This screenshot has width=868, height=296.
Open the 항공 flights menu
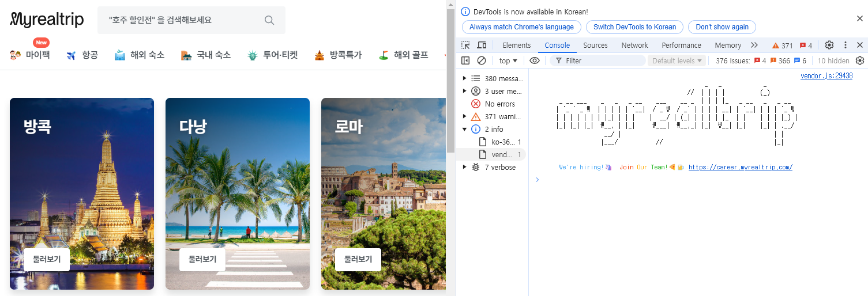(x=82, y=55)
